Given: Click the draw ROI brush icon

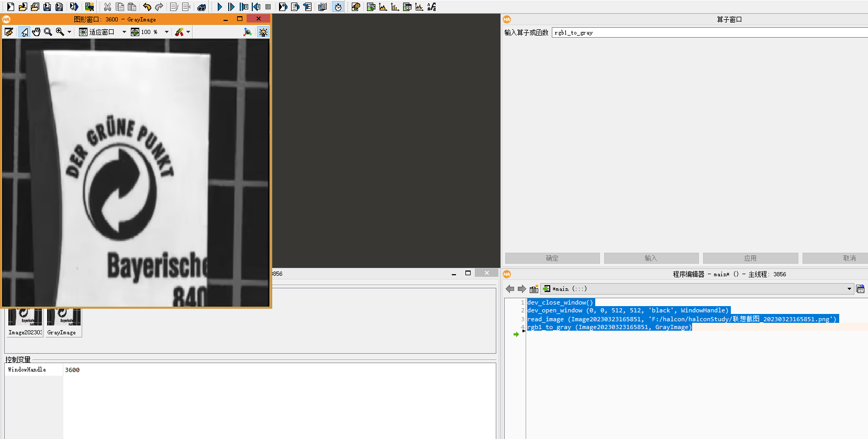Looking at the screenshot, I should pyautogui.click(x=179, y=32).
